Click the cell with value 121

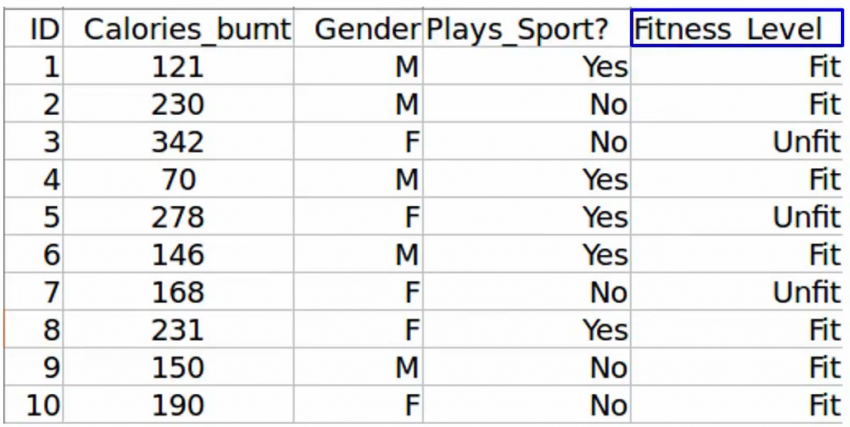coord(179,67)
